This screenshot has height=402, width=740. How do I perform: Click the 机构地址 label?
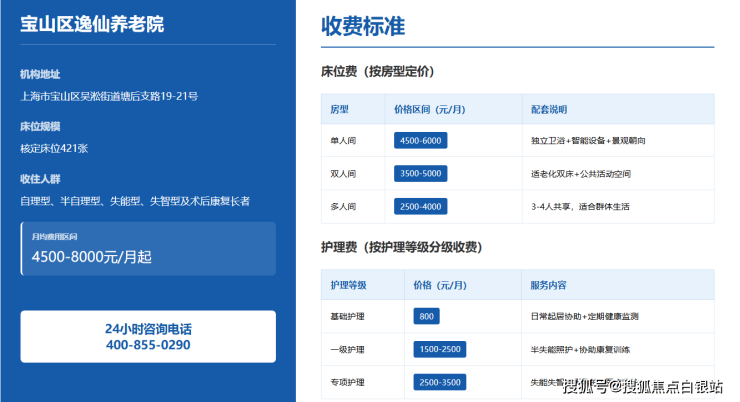[40, 74]
